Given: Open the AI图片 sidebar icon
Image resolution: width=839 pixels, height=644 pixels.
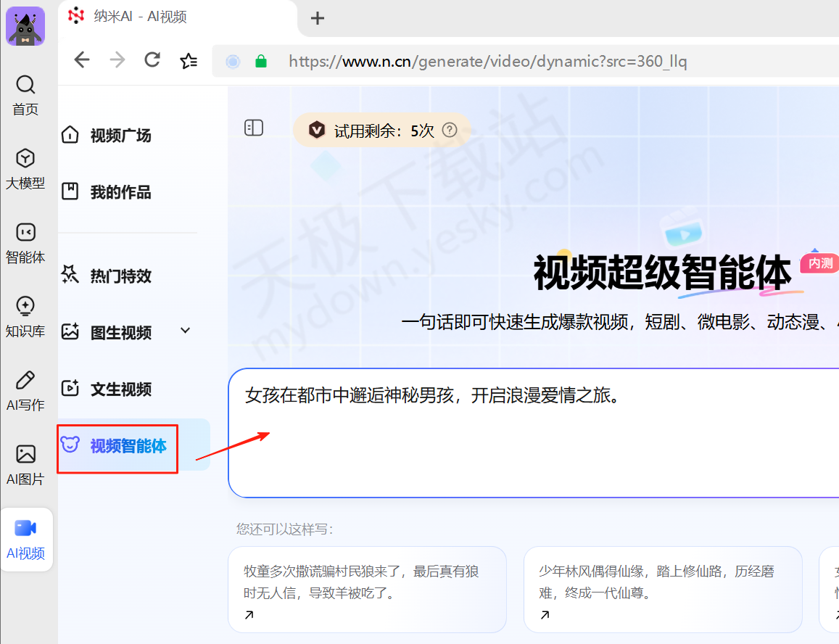Looking at the screenshot, I should pyautogui.click(x=25, y=454).
